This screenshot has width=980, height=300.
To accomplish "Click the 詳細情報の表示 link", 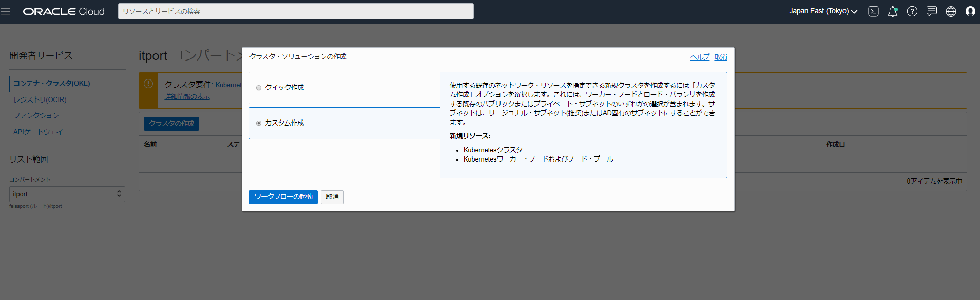I will pos(187,97).
